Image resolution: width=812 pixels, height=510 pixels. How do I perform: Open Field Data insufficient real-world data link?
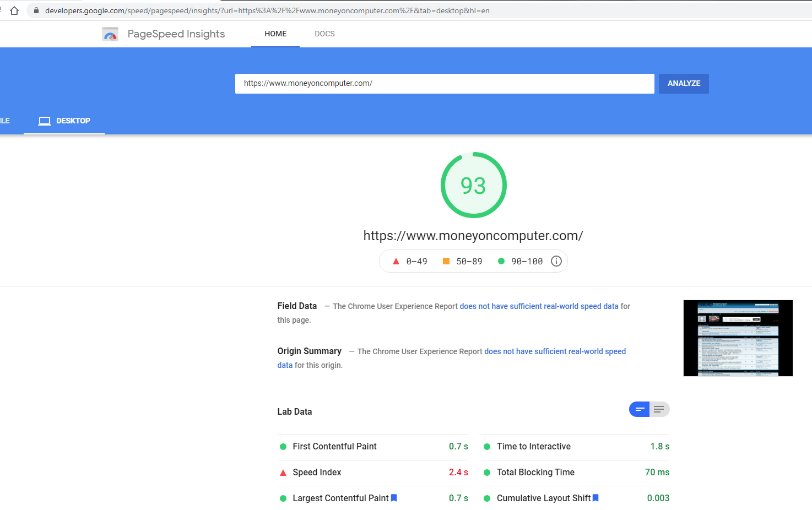(x=539, y=306)
